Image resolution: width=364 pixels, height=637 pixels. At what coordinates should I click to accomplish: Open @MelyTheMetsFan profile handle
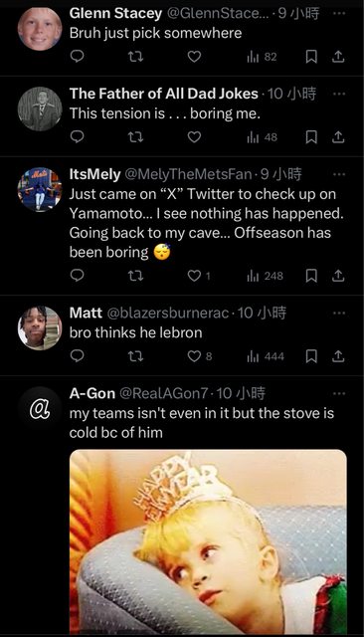188,174
